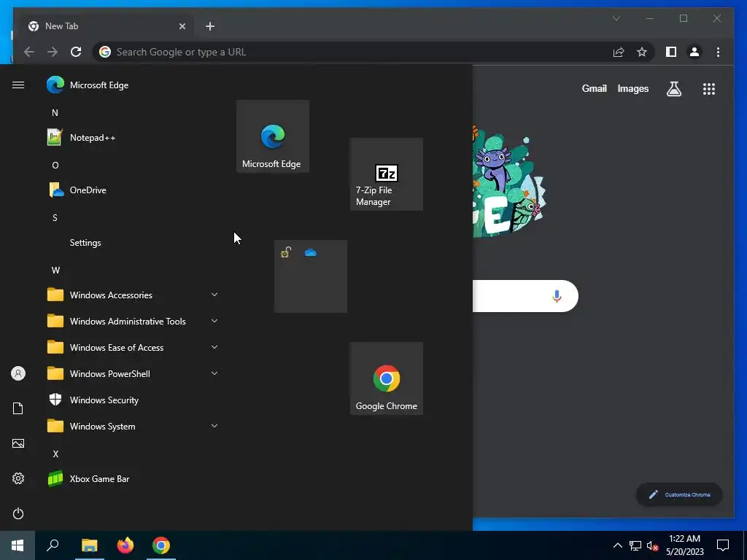Click the muted volume tray icon

[652, 545]
